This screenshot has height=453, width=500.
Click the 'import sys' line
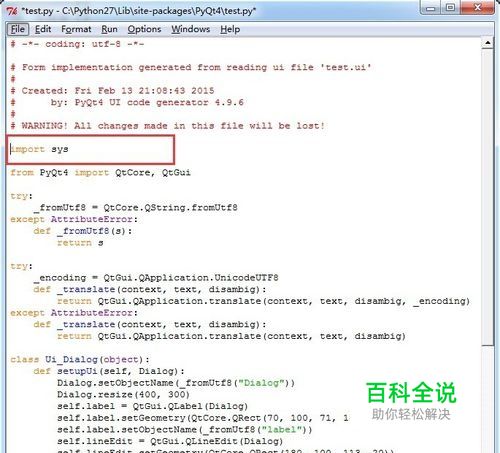pyautogui.click(x=39, y=149)
